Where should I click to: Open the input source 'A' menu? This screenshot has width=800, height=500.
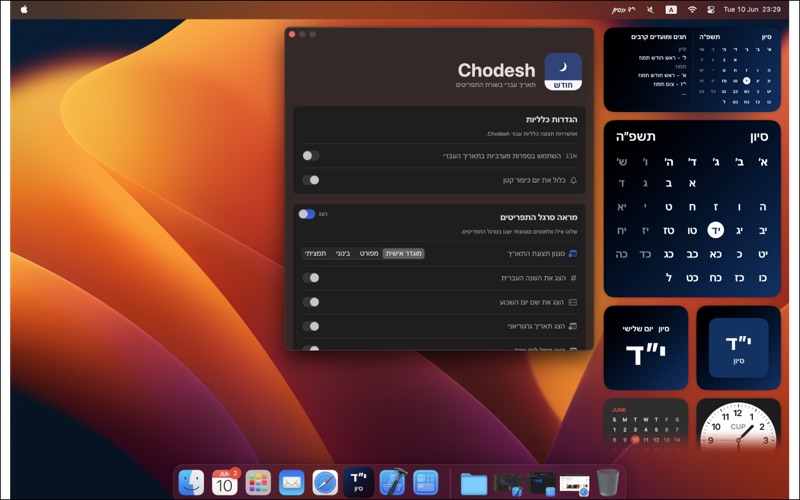point(671,9)
